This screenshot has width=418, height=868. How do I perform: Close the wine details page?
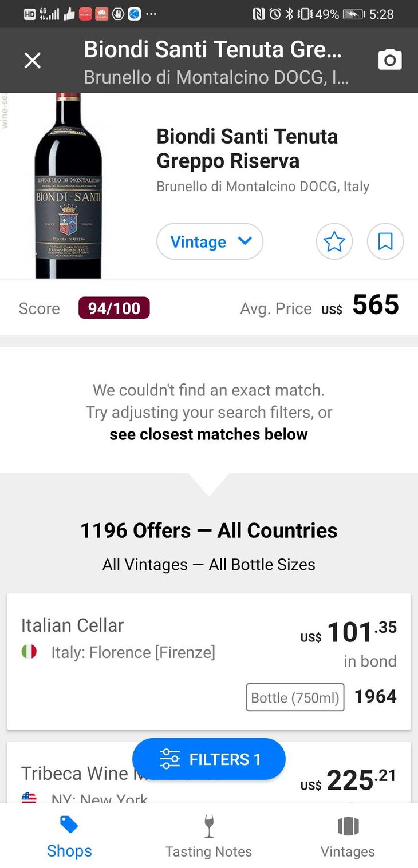coord(33,60)
